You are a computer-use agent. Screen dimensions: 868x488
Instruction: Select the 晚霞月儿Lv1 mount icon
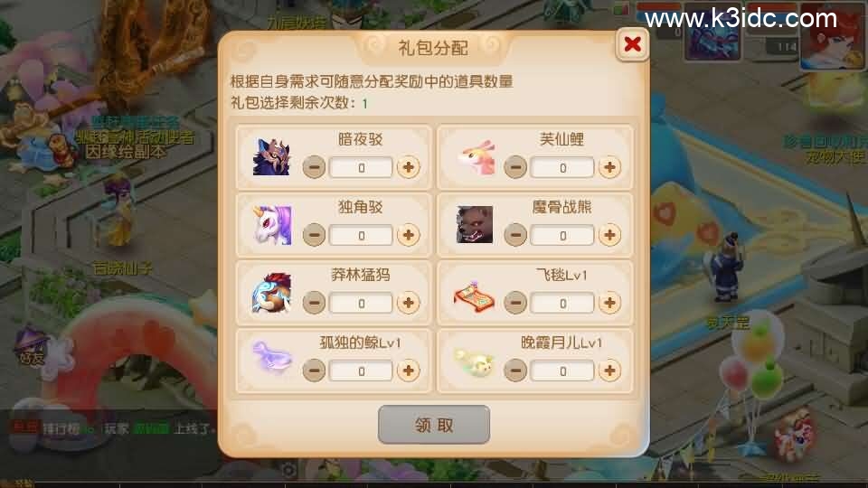point(474,361)
